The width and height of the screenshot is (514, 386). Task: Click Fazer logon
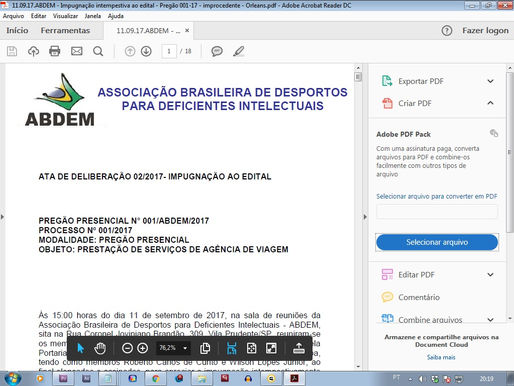click(485, 31)
